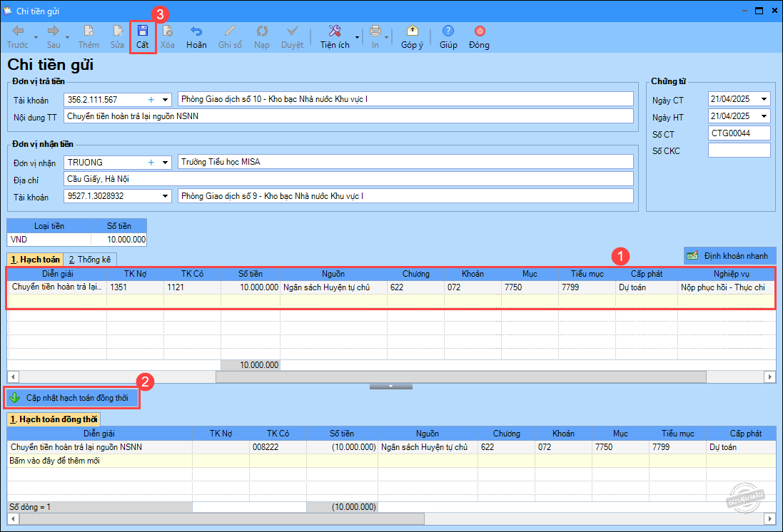Add new account with plus icon beside 356.2.111.567

(151, 100)
